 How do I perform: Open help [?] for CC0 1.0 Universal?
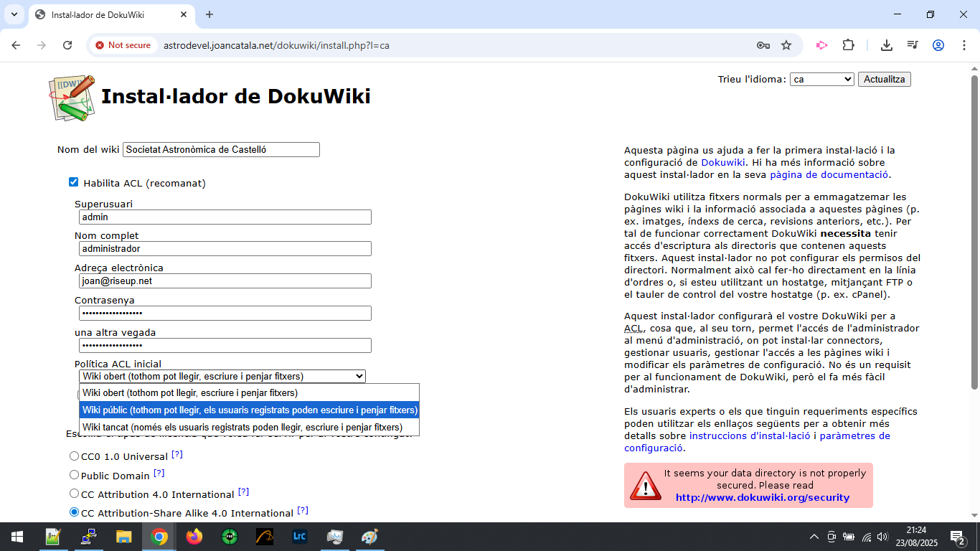(x=177, y=454)
